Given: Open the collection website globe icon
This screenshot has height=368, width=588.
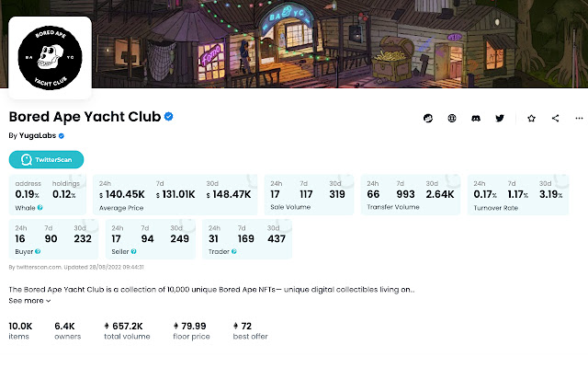Looking at the screenshot, I should pos(452,118).
